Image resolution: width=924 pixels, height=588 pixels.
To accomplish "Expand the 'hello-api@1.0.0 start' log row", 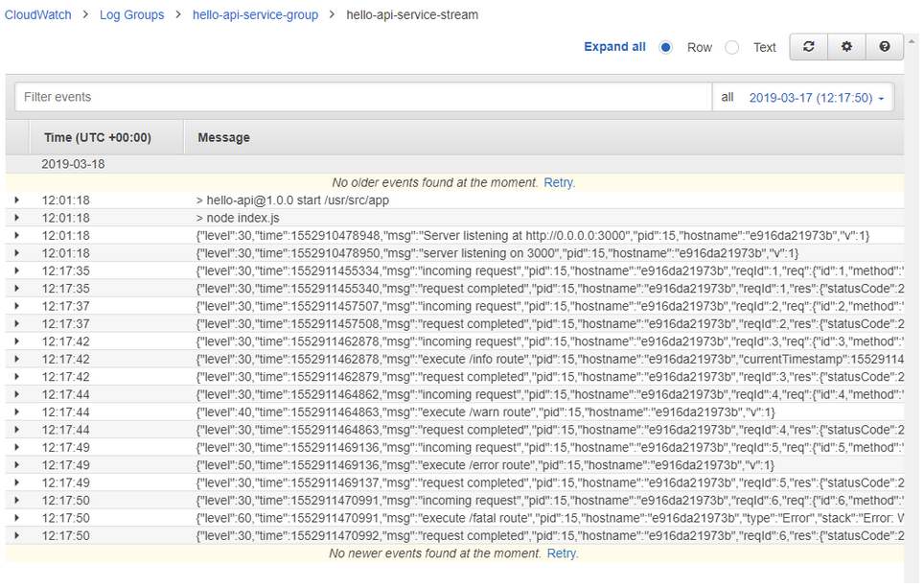I will point(17,200).
